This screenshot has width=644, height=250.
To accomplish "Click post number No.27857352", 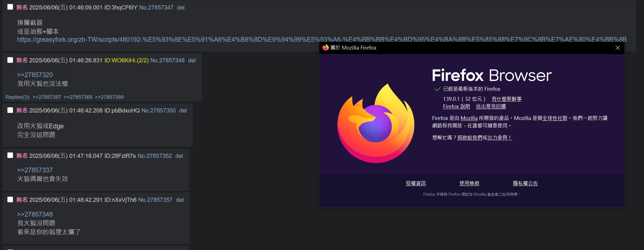I will click(155, 156).
